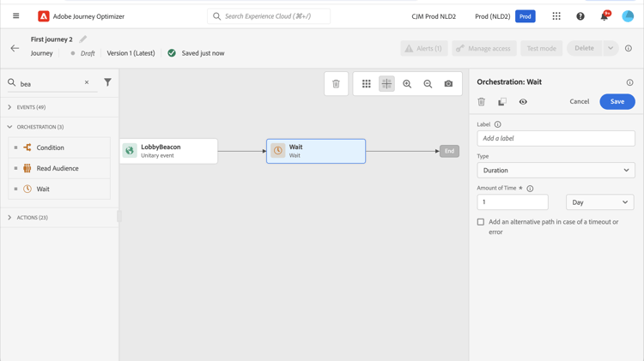Viewport: 644px width, 361px height.
Task: Click the zoom out magnifier icon
Action: (428, 84)
